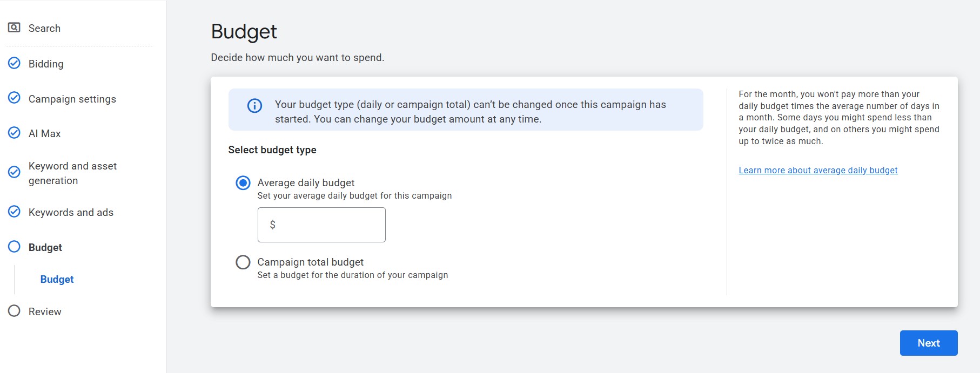Click the Budget page heading
Image resolution: width=980 pixels, height=373 pixels.
[244, 31]
